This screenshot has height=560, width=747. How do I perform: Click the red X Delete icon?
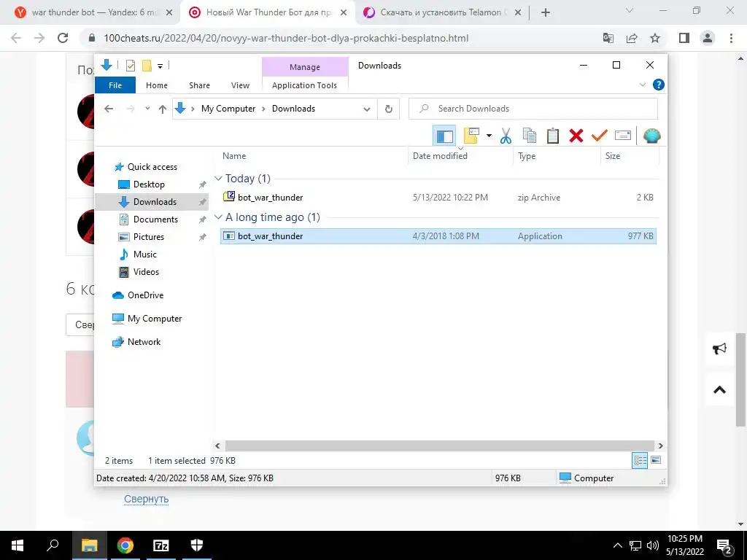576,136
